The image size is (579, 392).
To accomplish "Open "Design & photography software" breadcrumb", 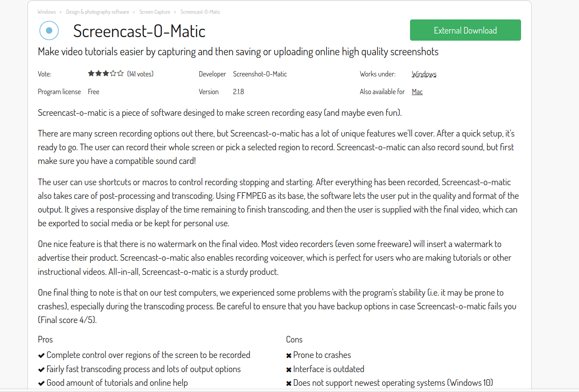I will (98, 12).
